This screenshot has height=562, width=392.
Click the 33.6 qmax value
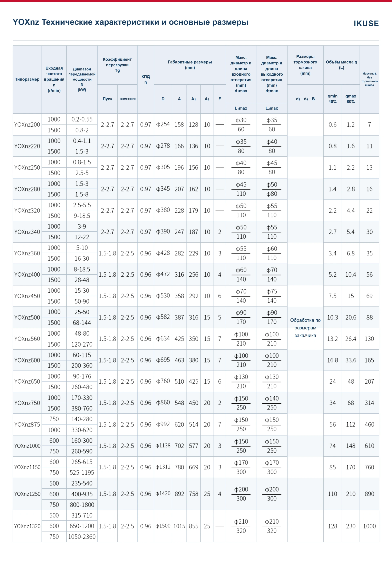351,360
